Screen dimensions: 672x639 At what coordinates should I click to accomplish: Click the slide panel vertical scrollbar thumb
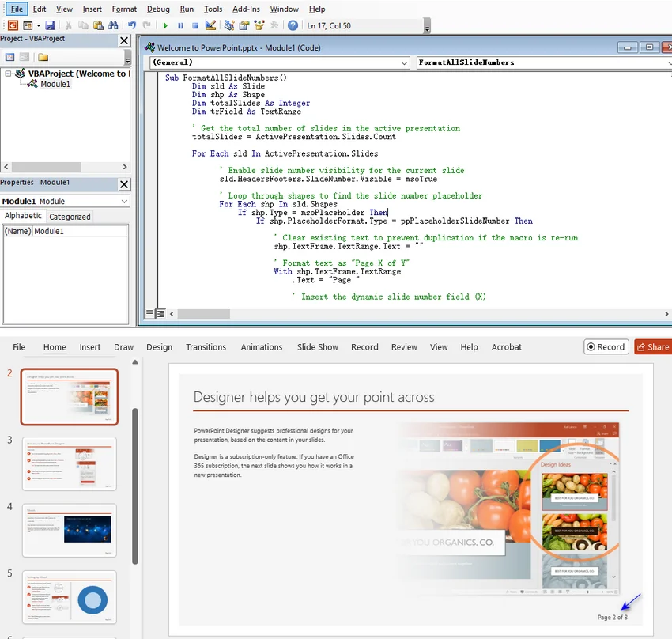(x=135, y=486)
